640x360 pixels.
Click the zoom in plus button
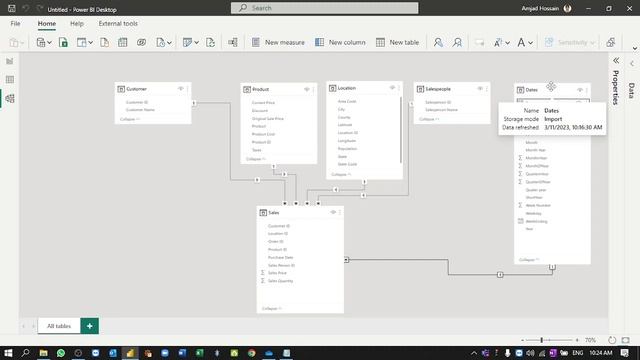(x=577, y=340)
